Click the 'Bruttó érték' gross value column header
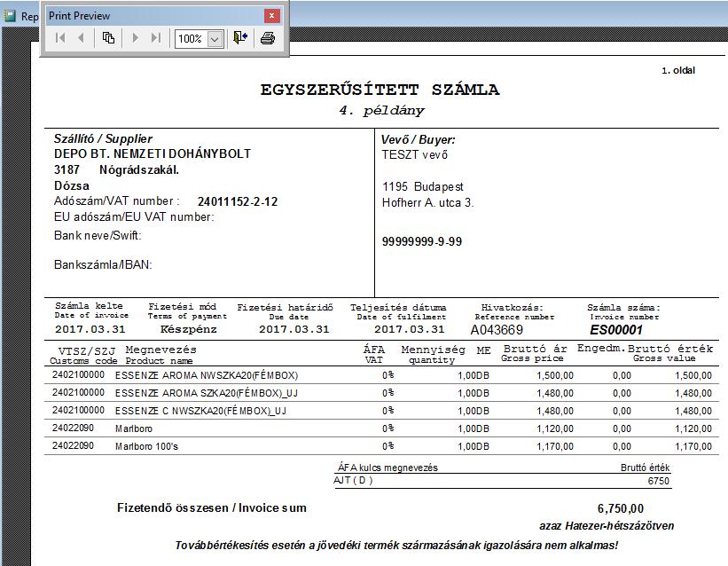This screenshot has width=728, height=566. pos(670,349)
